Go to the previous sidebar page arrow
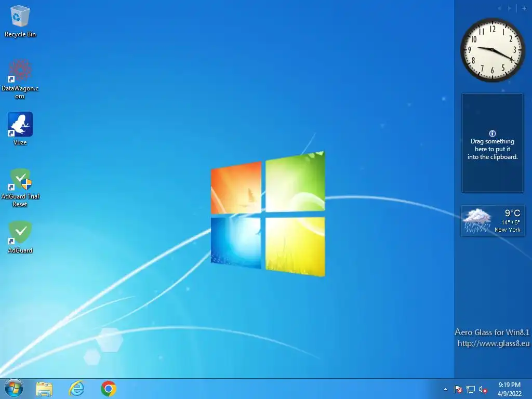This screenshot has height=399, width=532. pyautogui.click(x=499, y=8)
